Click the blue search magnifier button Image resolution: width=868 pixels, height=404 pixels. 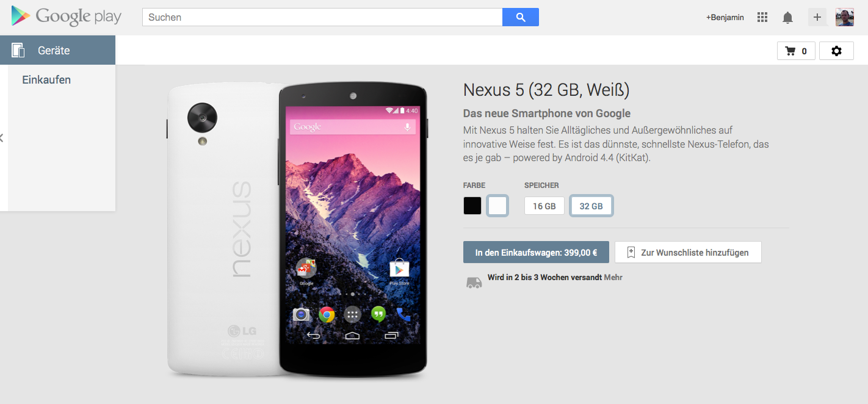(521, 17)
